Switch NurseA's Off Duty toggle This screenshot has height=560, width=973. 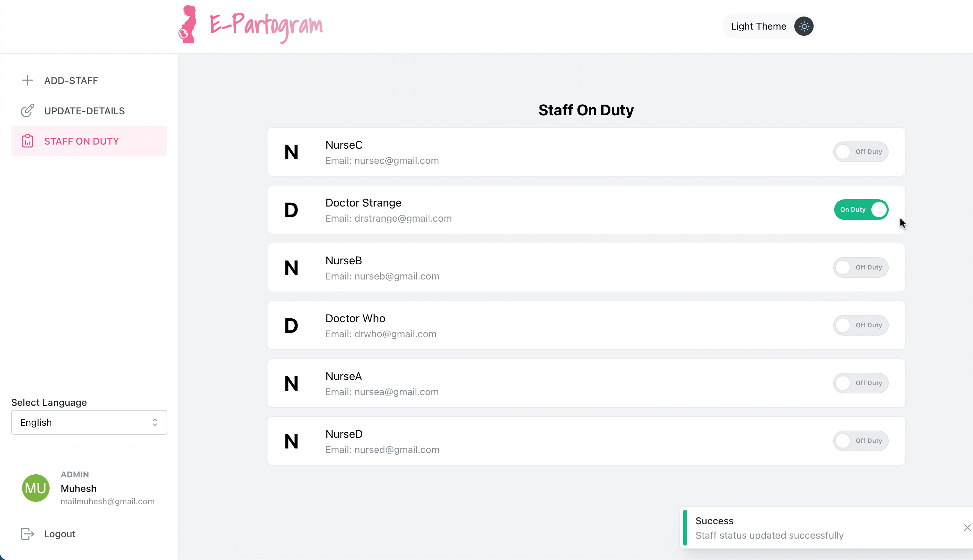(861, 383)
